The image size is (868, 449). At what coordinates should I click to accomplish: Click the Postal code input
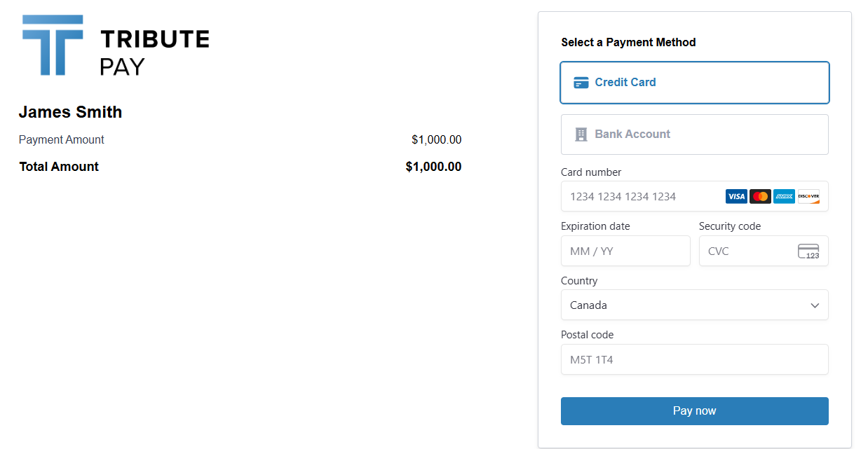point(694,360)
